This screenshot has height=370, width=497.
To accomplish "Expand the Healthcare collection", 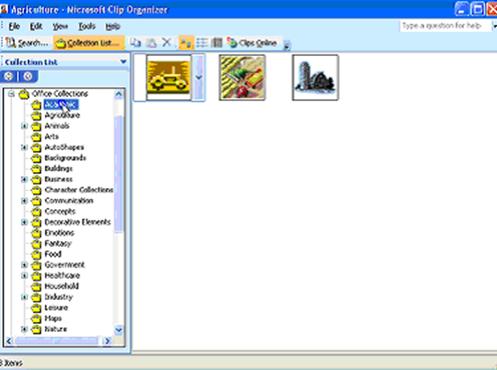I will (24, 275).
